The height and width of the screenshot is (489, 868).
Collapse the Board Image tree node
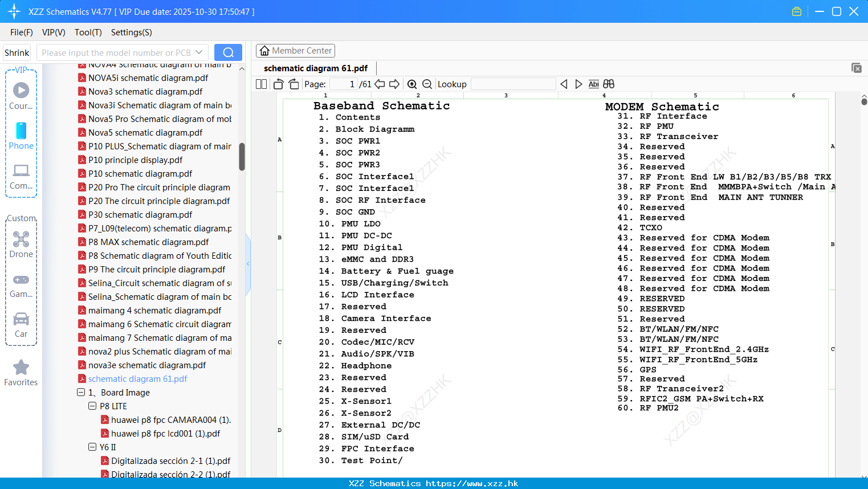tap(81, 392)
